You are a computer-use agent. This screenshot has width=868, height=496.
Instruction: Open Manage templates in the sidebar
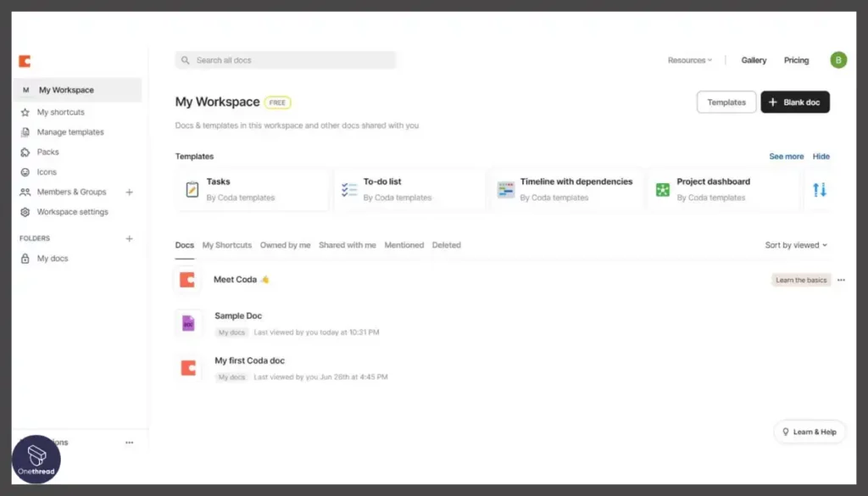(70, 132)
